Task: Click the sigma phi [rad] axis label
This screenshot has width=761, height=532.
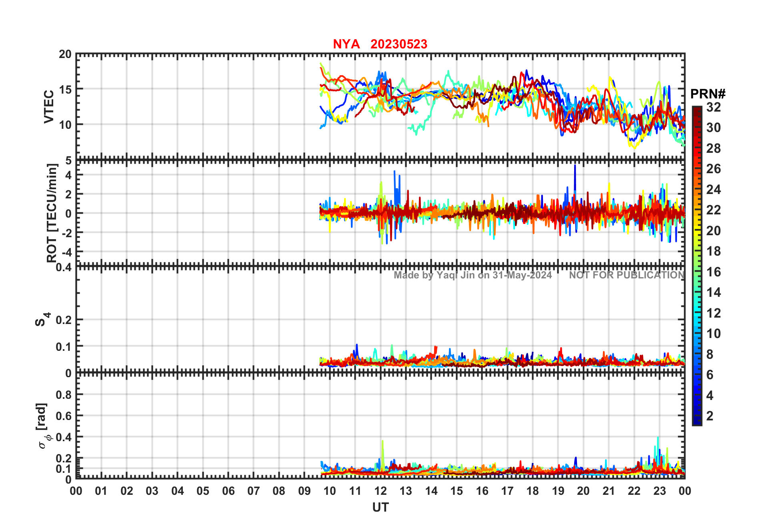Action: (x=44, y=426)
